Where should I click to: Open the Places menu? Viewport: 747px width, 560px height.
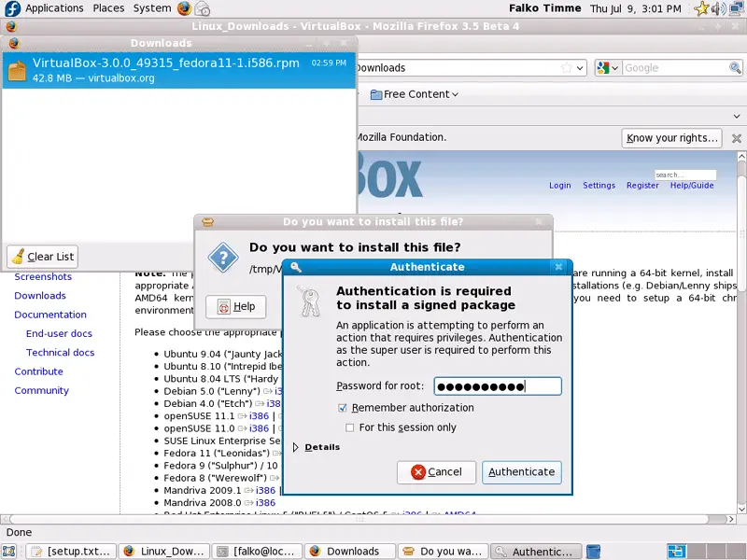pos(108,8)
